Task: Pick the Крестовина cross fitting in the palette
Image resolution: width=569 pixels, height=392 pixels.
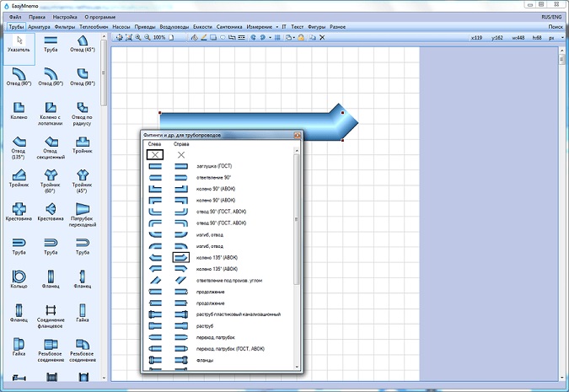Action: click(18, 209)
